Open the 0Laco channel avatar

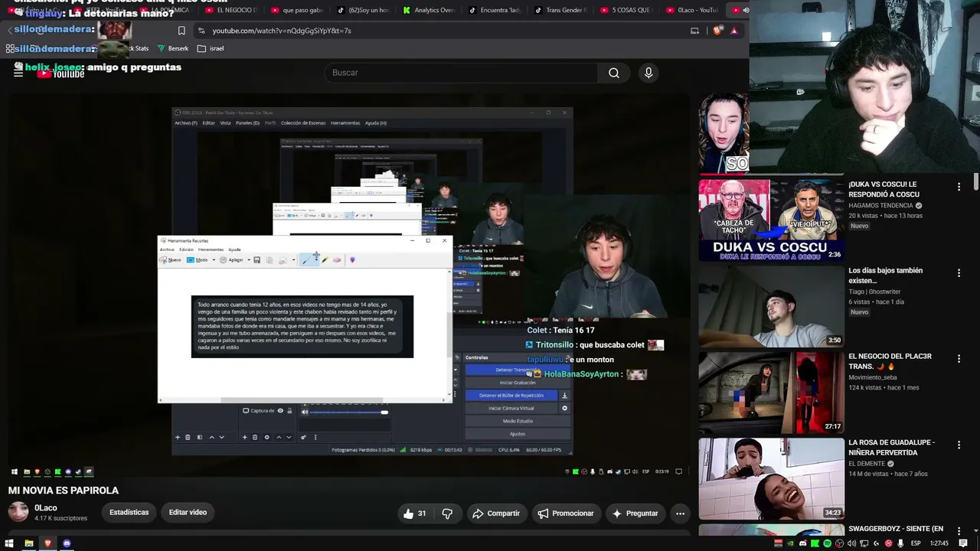[x=18, y=512]
